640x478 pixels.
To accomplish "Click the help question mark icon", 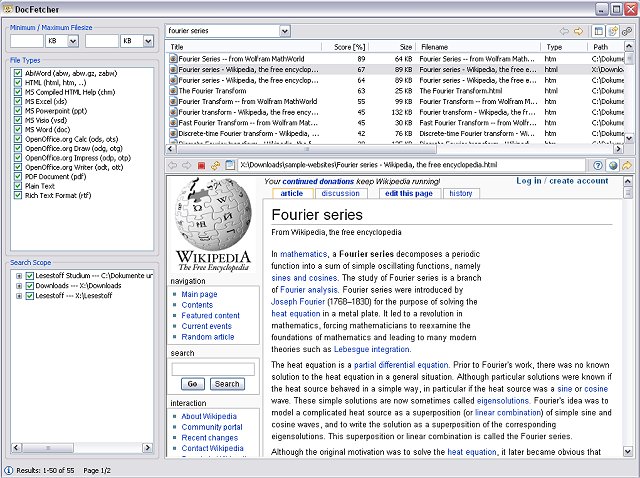I will (598, 165).
